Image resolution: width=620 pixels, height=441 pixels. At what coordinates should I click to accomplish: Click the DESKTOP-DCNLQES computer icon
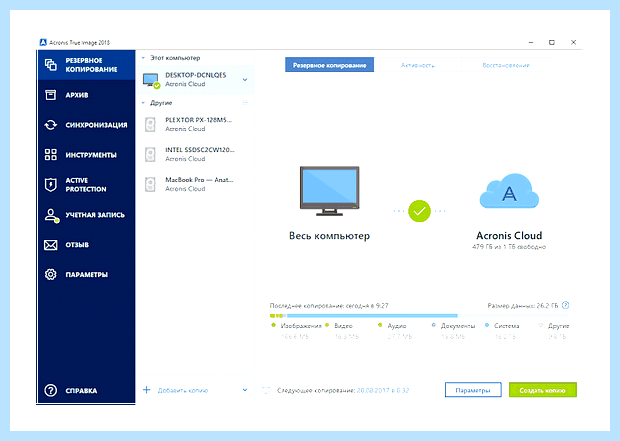pos(151,81)
